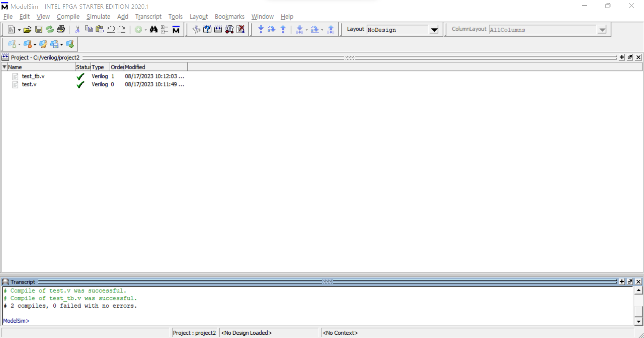The height and width of the screenshot is (338, 644).
Task: Click the blue Step Out up-arrow icon
Action: click(283, 30)
